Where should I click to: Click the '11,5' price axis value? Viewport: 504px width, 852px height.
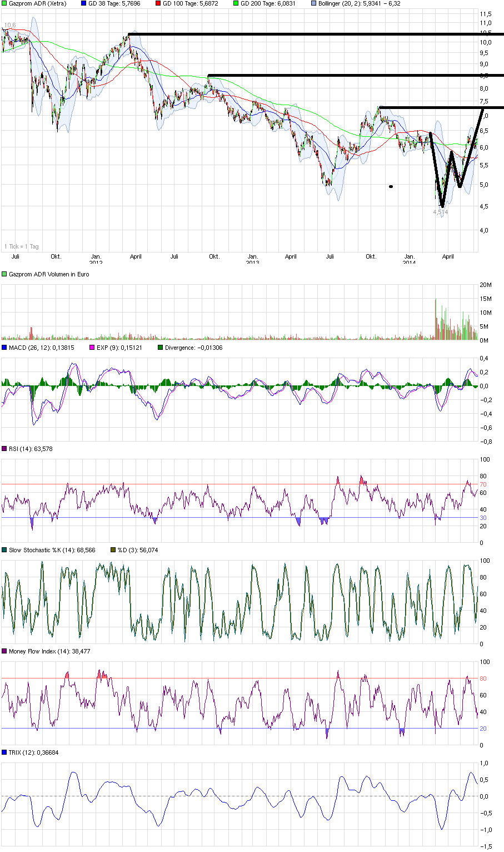tap(486, 13)
